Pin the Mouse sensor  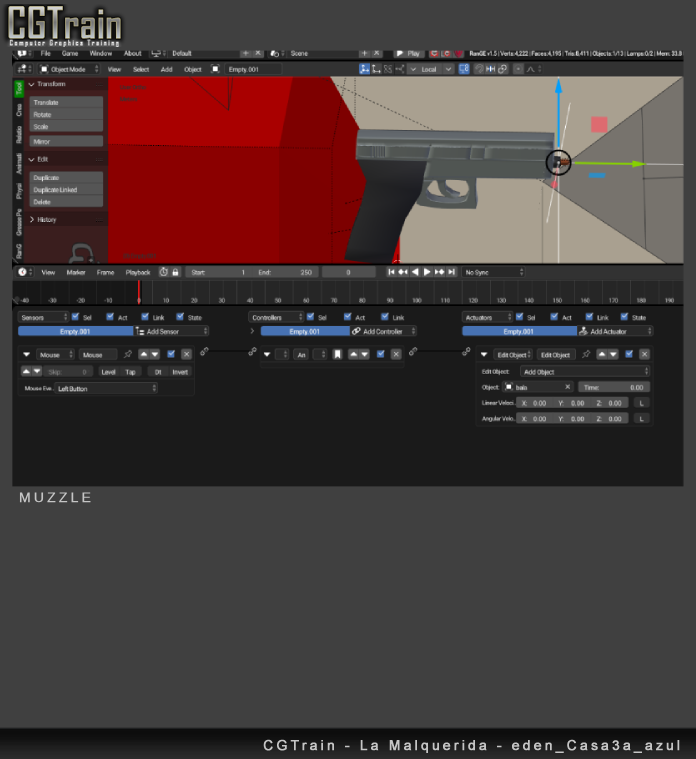127,354
